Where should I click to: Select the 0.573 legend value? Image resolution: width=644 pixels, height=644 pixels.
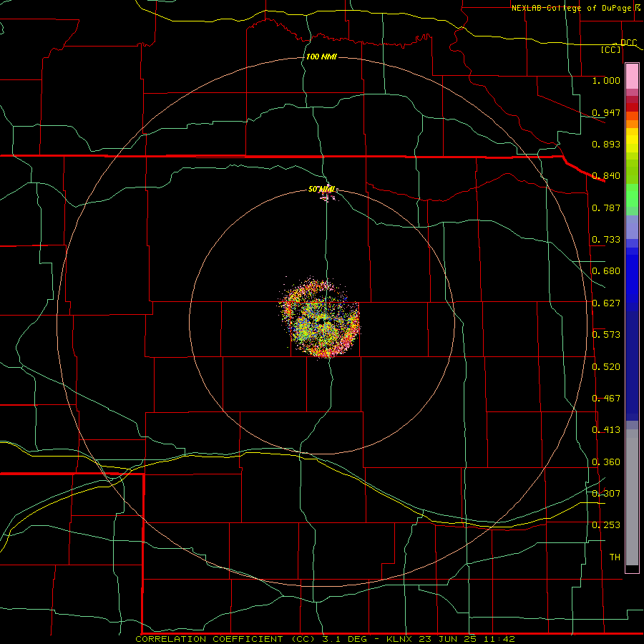tap(606, 335)
